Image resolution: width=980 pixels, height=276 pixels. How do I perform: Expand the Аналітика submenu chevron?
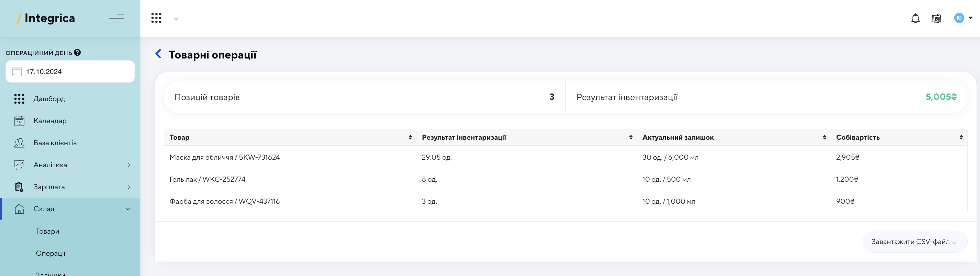(x=129, y=165)
